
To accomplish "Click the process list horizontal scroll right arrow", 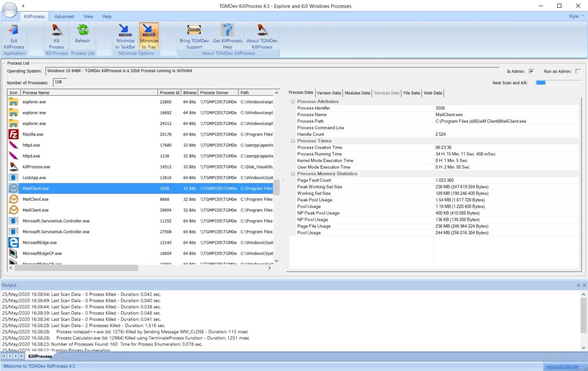I will pos(269,268).
